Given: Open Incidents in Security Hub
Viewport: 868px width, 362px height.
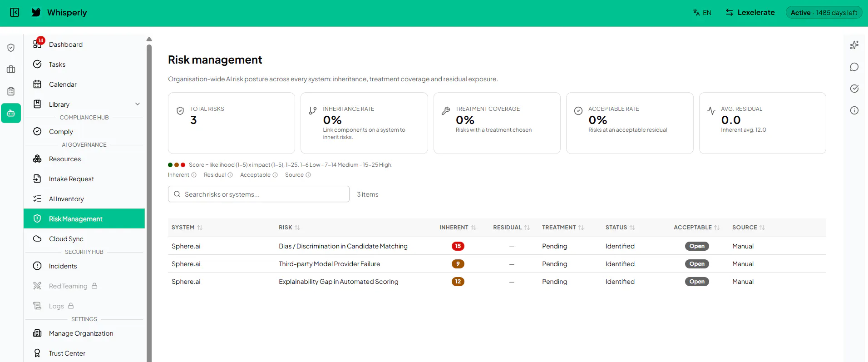Looking at the screenshot, I should 84,266.
